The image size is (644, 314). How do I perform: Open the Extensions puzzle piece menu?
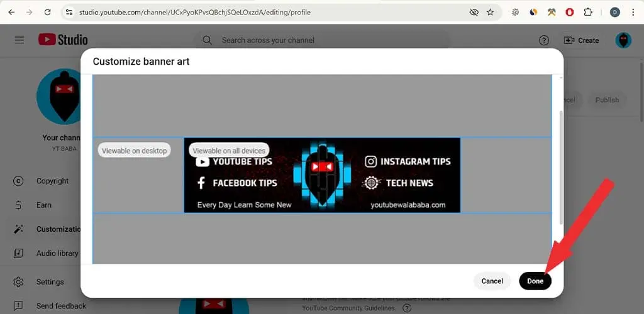(588, 13)
